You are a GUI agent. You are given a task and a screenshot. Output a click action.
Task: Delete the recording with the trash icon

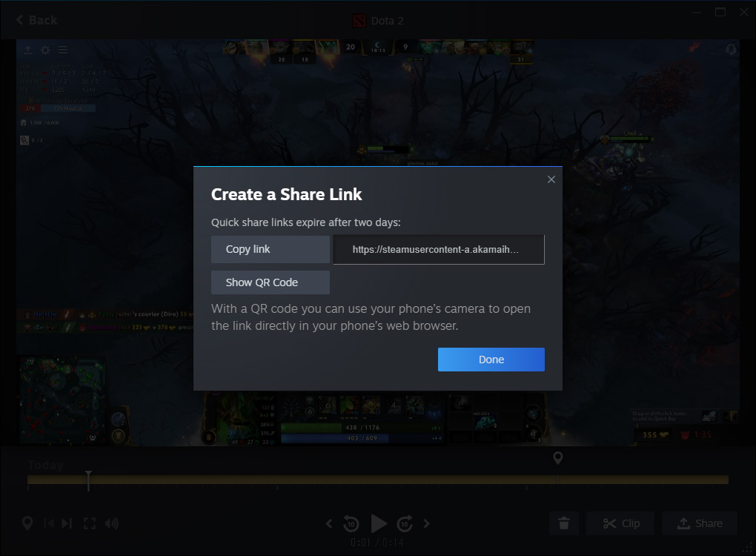tap(563, 523)
